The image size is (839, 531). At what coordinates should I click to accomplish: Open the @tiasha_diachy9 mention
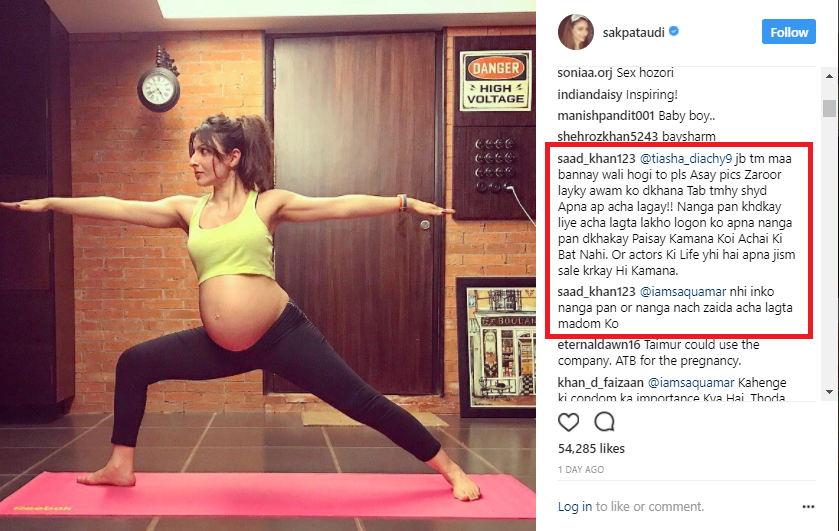click(686, 159)
